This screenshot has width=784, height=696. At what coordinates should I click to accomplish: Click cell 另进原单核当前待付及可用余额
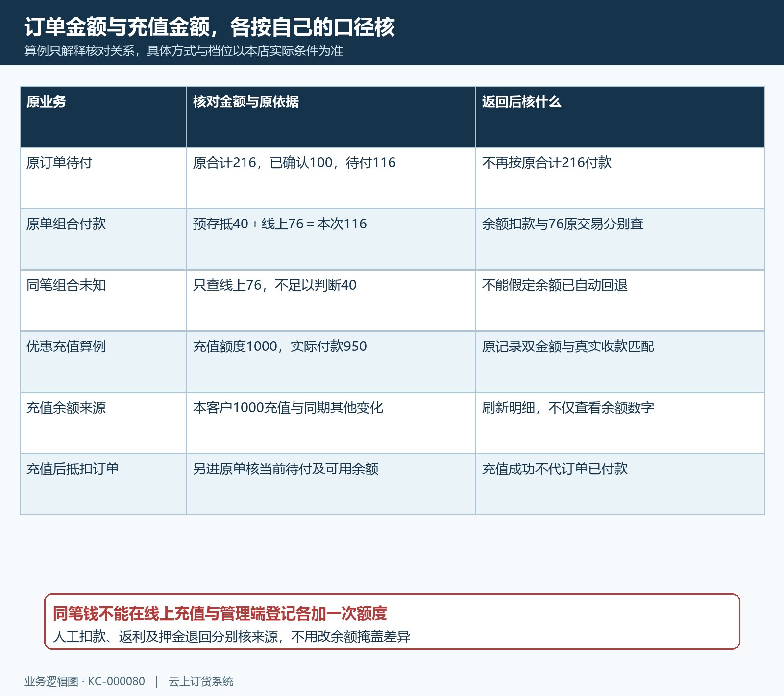tap(331, 484)
